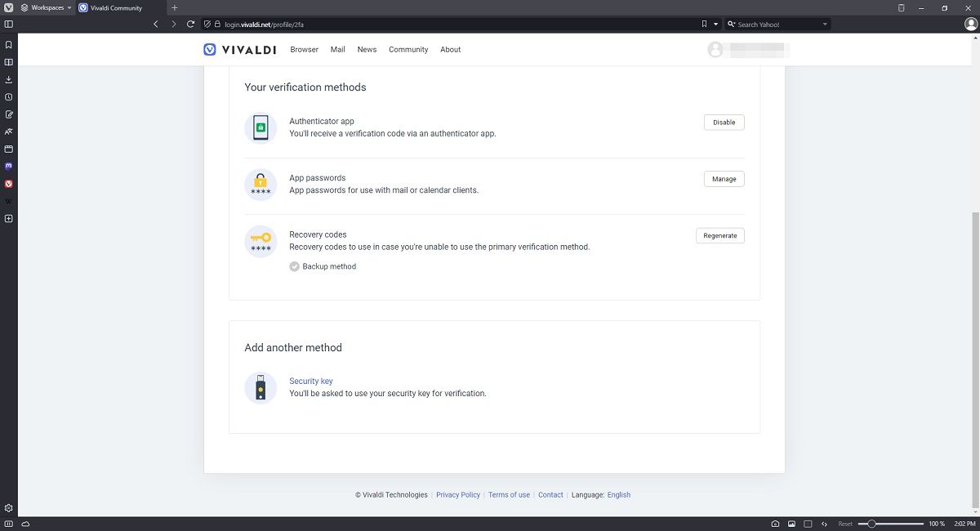
Task: Open the News menu item
Action: tap(367, 50)
